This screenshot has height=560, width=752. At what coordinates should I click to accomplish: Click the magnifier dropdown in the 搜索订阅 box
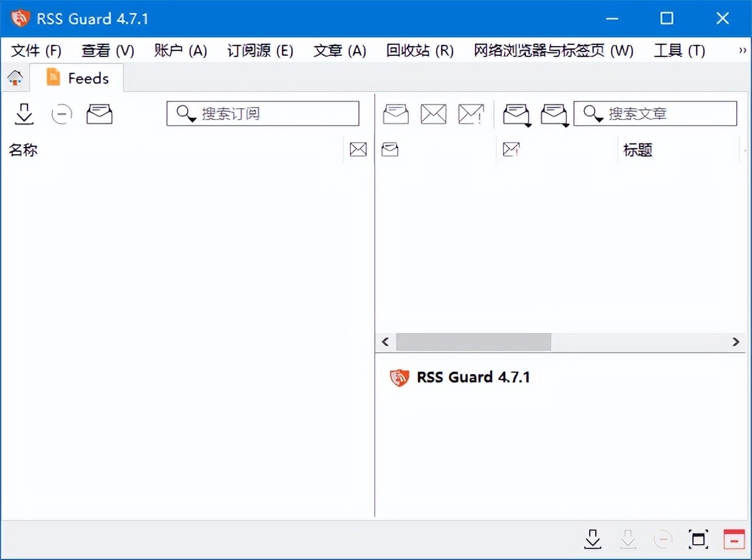point(186,114)
